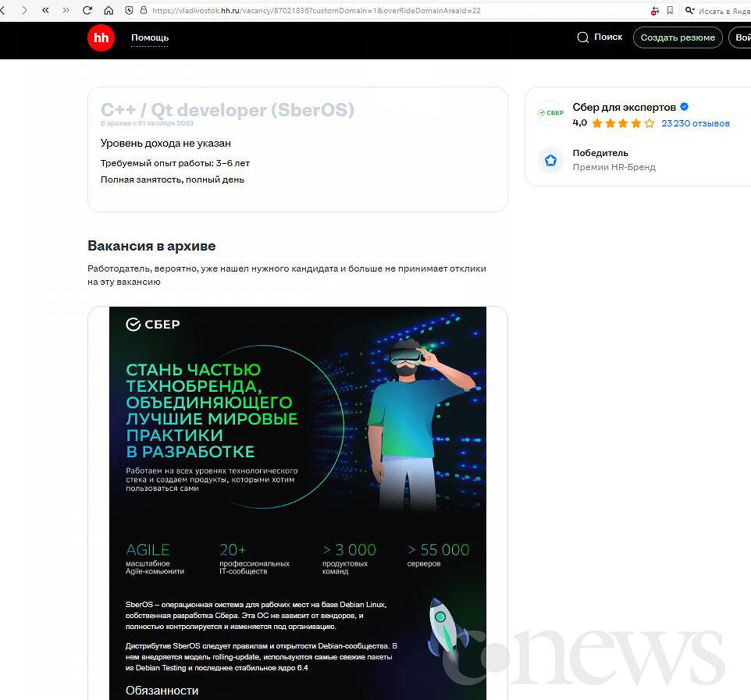Click the Создать резюме button
The height and width of the screenshot is (700, 751).
tap(678, 37)
